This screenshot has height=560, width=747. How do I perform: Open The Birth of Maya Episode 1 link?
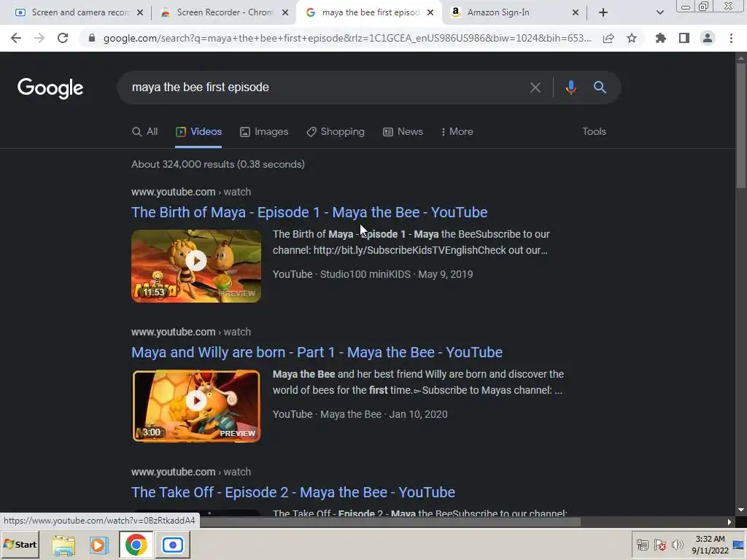pos(309,212)
